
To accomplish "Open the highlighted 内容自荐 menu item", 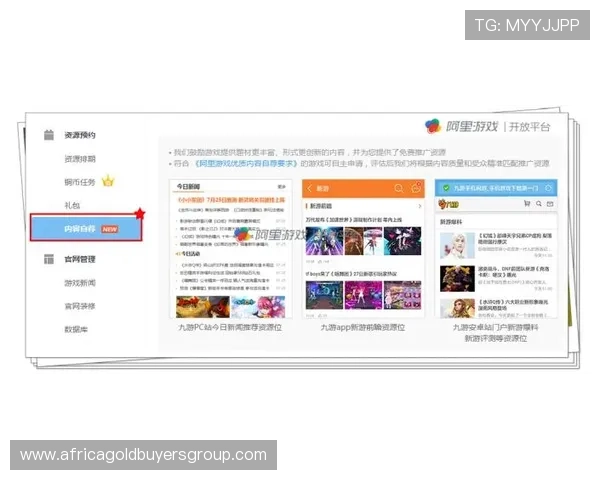I will 86,228.
